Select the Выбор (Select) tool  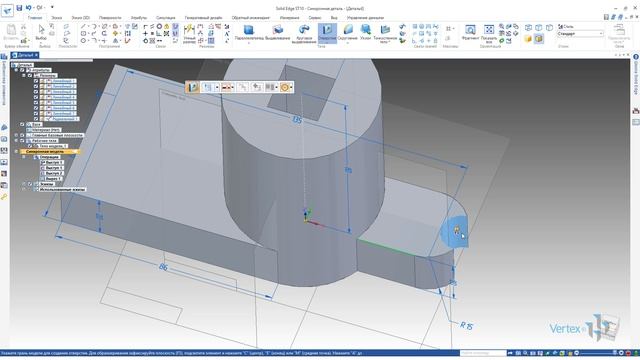(x=41, y=33)
